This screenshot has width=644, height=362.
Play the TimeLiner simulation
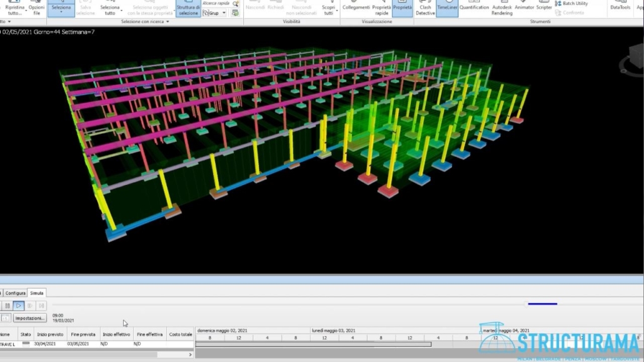(19, 306)
